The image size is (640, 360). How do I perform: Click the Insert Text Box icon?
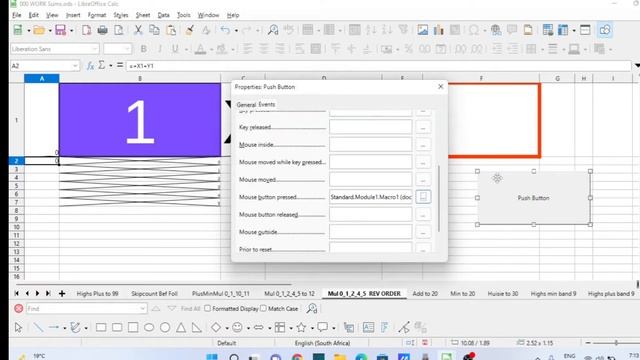368,327
